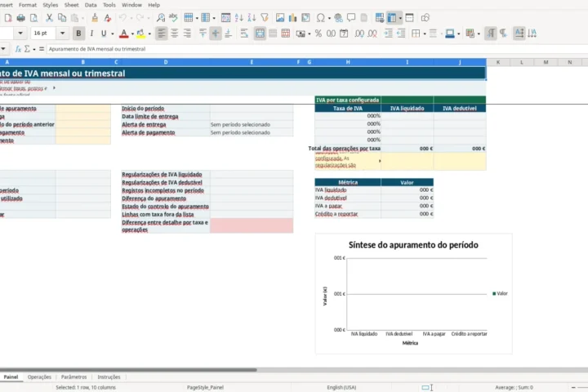
Task: Insert a comment
Action: click(x=351, y=18)
